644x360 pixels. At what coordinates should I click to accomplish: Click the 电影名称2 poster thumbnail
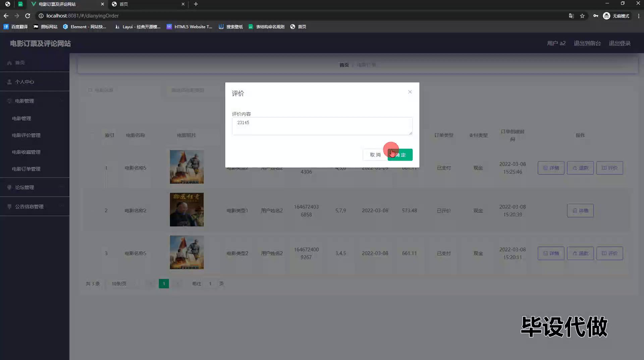186,210
